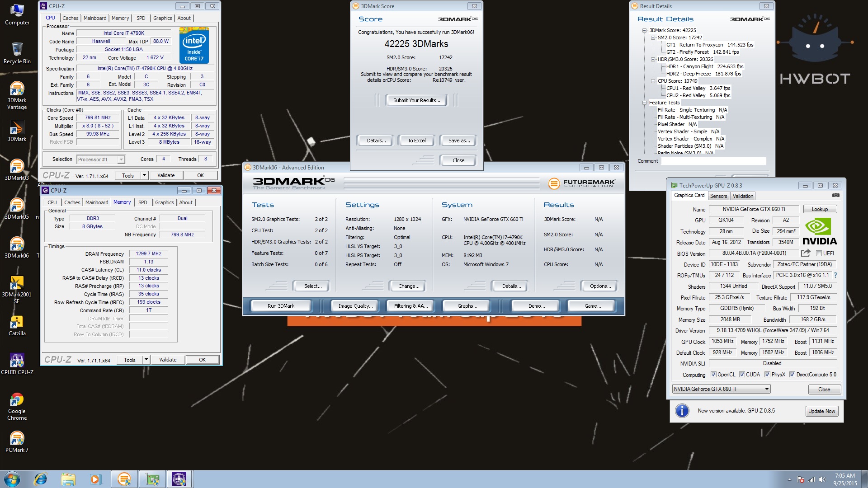This screenshot has width=868, height=488.
Task: Click Update Now in GPU-Z
Action: 821,411
